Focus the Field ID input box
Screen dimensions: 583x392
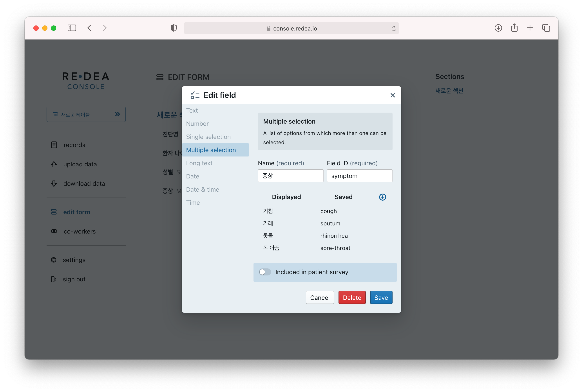click(359, 176)
